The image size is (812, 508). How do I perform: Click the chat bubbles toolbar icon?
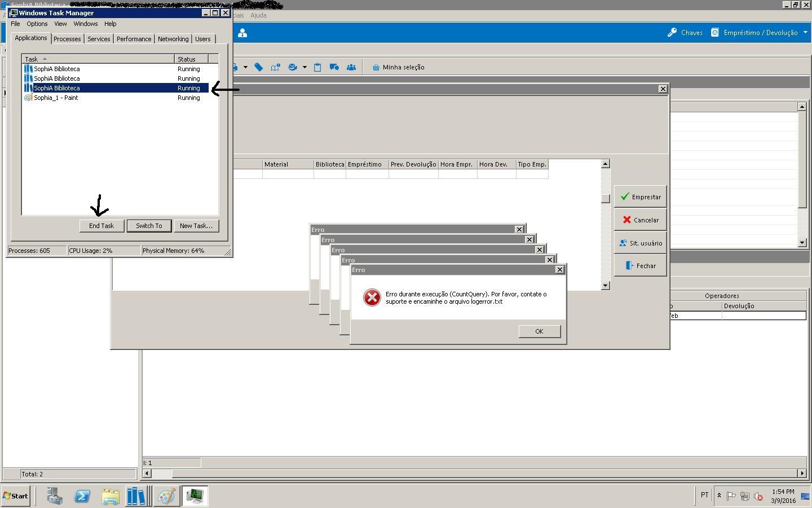point(334,67)
